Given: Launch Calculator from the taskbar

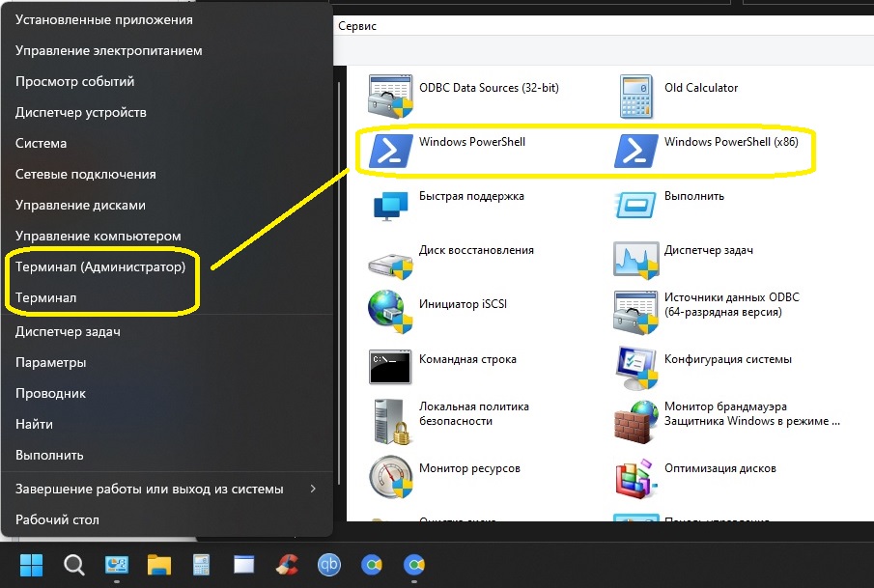Looking at the screenshot, I should (x=201, y=565).
